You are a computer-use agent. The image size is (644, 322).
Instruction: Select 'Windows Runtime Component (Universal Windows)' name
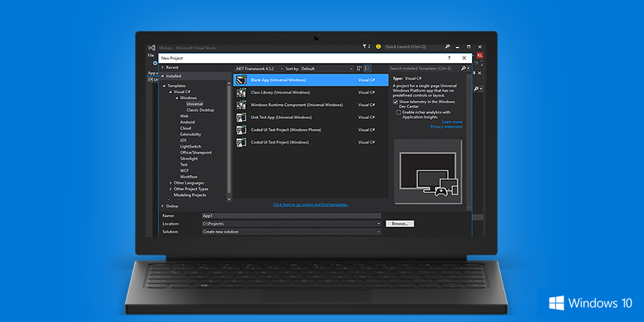pyautogui.click(x=296, y=105)
